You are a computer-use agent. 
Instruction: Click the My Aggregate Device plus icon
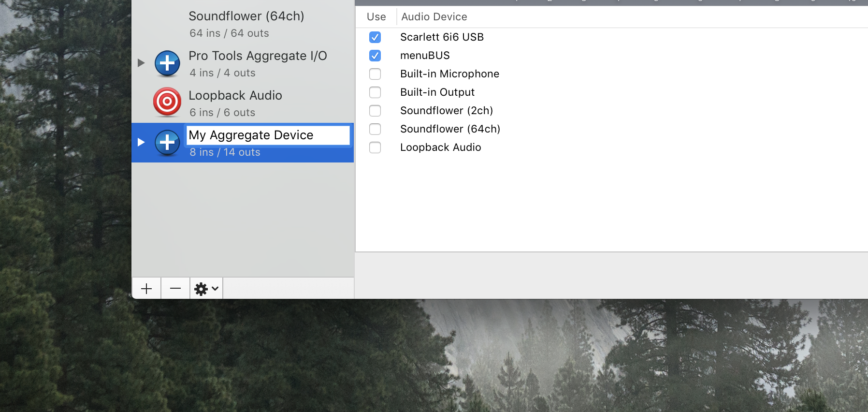(167, 143)
